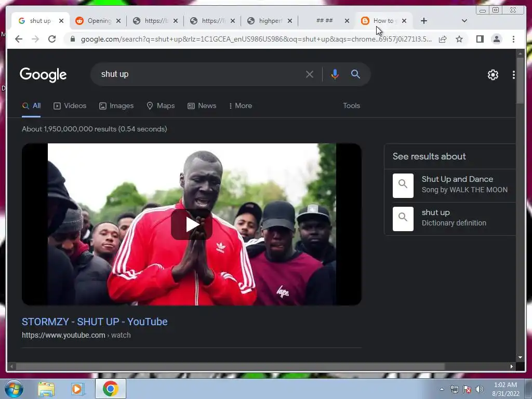
Task: Select the All results tab
Action: coord(31,106)
